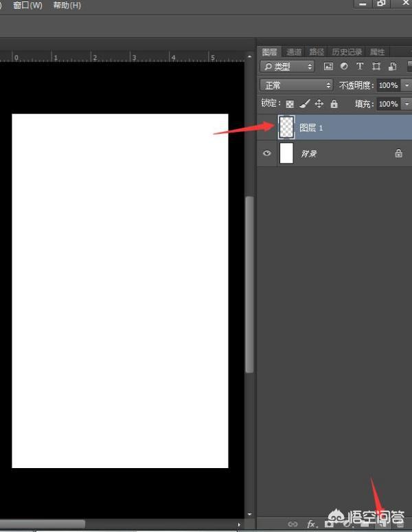Click the link layers icon

[293, 524]
